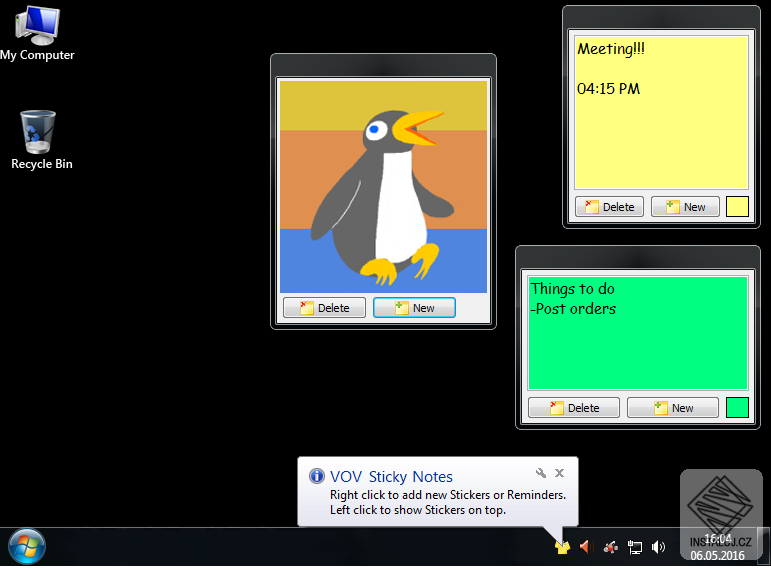Click the red muted speaker tray icon
This screenshot has height=569, width=771.
tap(586, 547)
